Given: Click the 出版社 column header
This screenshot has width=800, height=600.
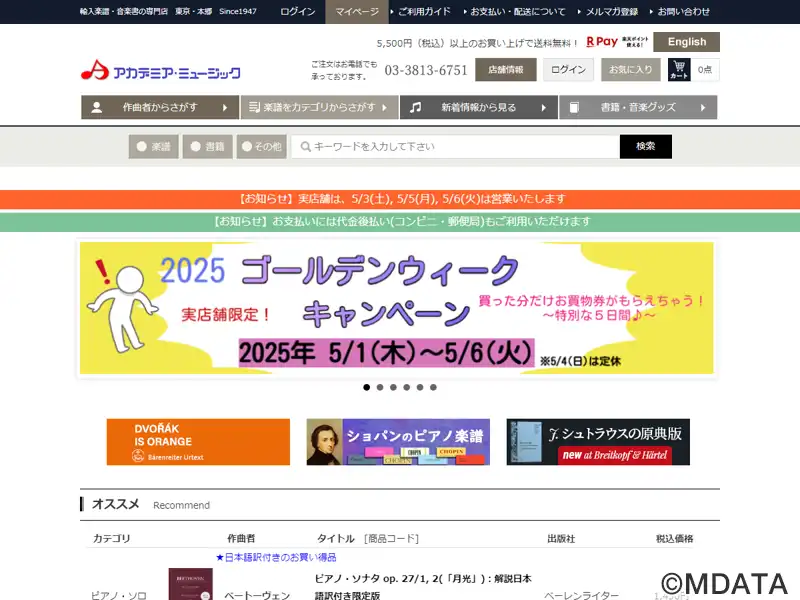Looking at the screenshot, I should tap(561, 539).
